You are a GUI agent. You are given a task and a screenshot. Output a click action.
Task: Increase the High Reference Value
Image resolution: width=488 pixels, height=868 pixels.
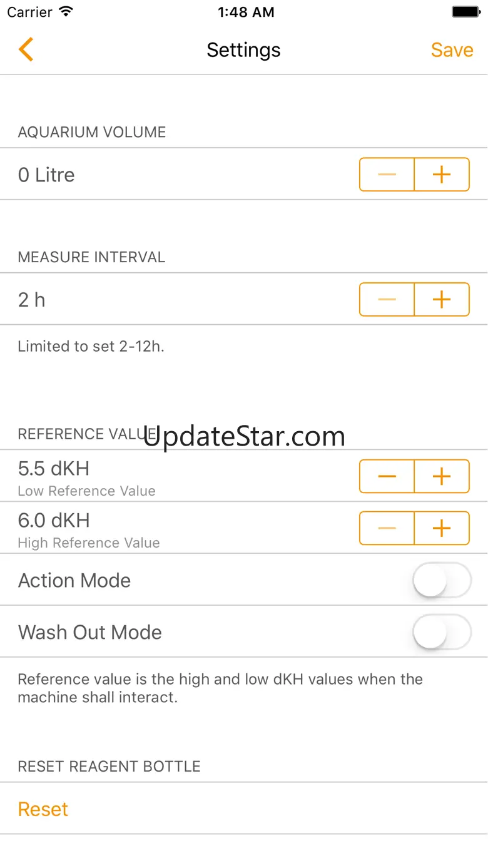442,528
